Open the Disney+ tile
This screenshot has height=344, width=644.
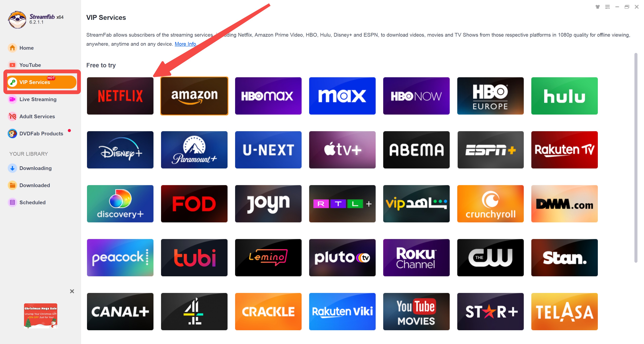(120, 150)
